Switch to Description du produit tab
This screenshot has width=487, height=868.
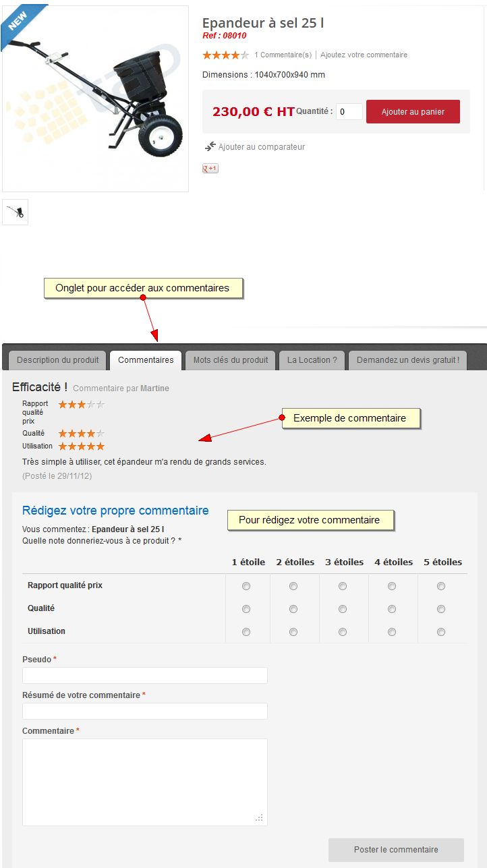click(58, 360)
